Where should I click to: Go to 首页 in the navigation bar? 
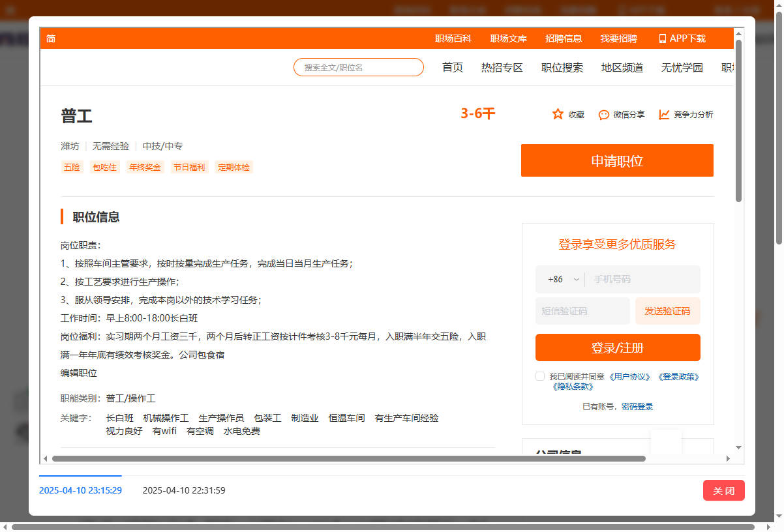[452, 67]
